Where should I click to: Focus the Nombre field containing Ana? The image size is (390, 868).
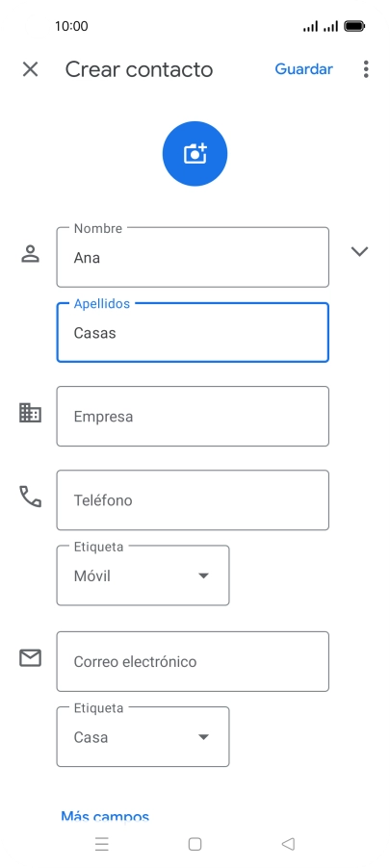point(193,257)
